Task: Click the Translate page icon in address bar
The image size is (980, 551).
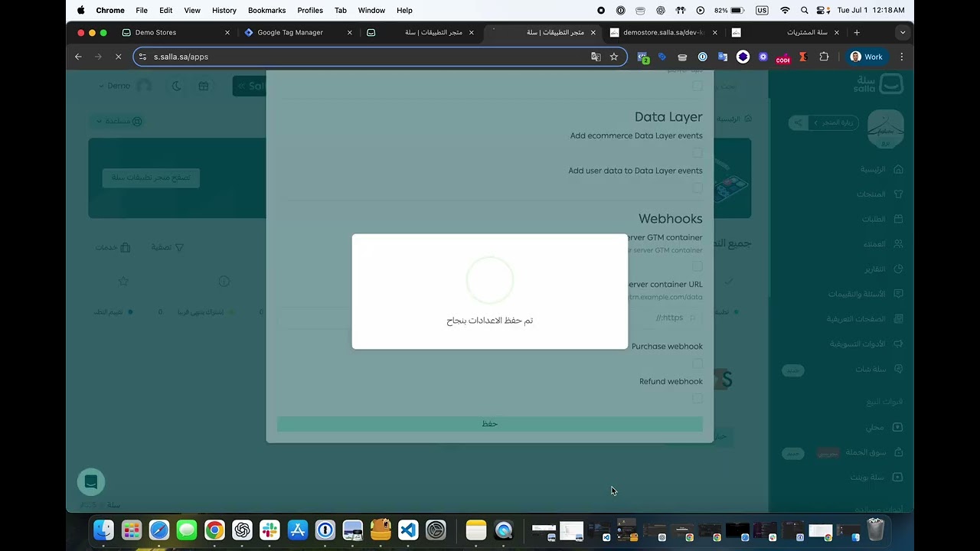Action: pyautogui.click(x=596, y=57)
